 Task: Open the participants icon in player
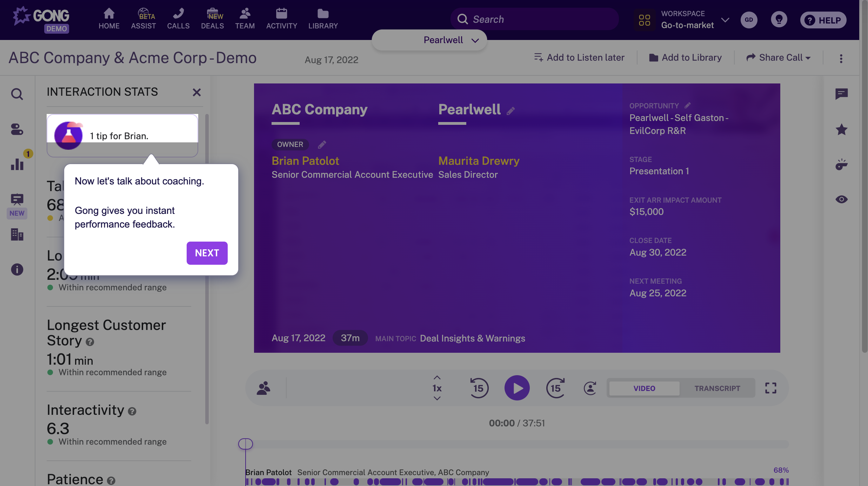point(263,388)
